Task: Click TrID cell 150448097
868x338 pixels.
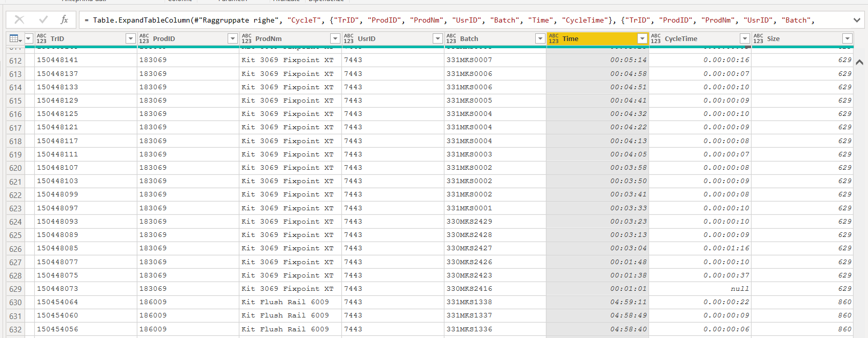Action: pyautogui.click(x=86, y=208)
